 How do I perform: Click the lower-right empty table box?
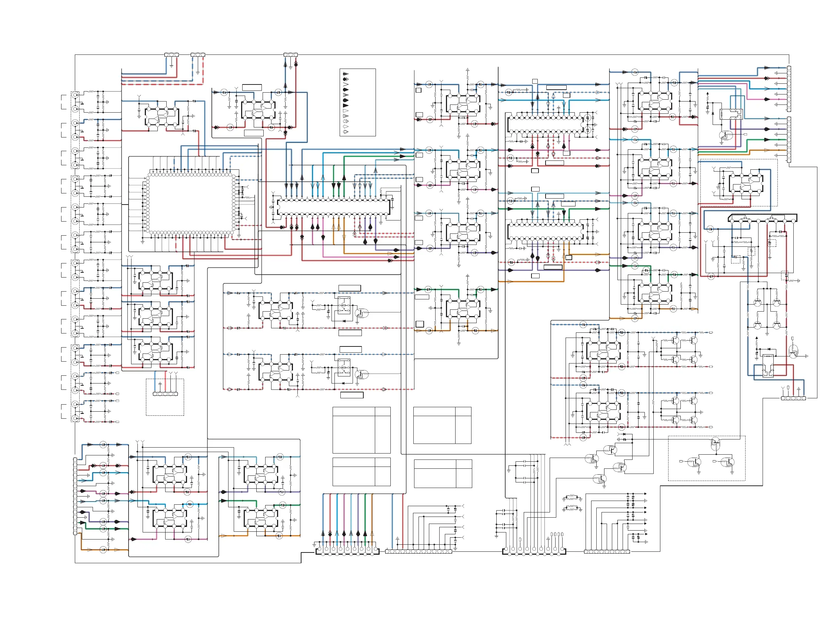tap(443, 474)
